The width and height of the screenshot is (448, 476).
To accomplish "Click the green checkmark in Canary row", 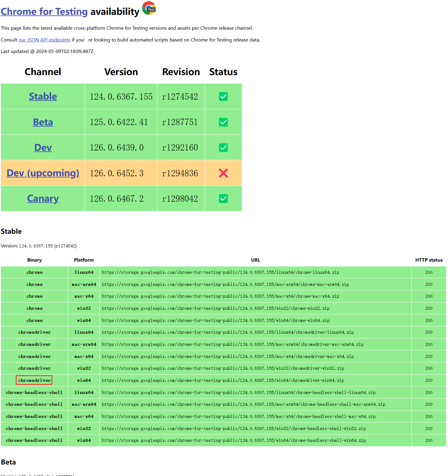I will 223,198.
